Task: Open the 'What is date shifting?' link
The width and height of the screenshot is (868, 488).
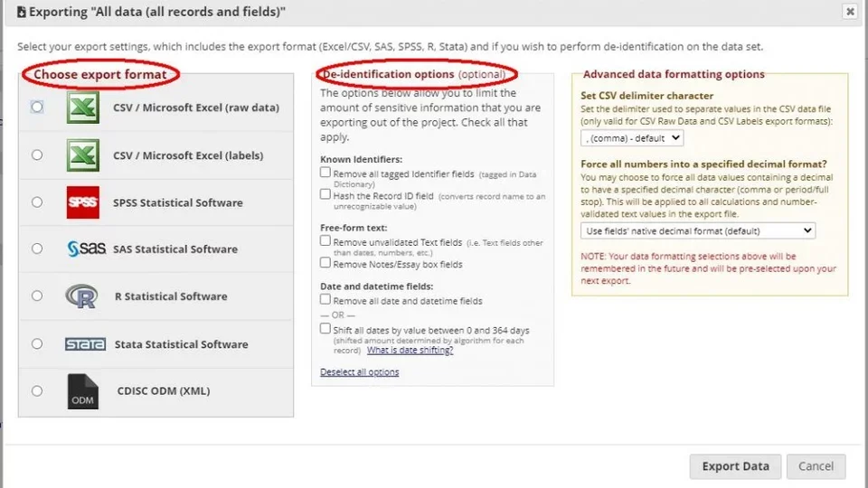Action: click(x=410, y=351)
